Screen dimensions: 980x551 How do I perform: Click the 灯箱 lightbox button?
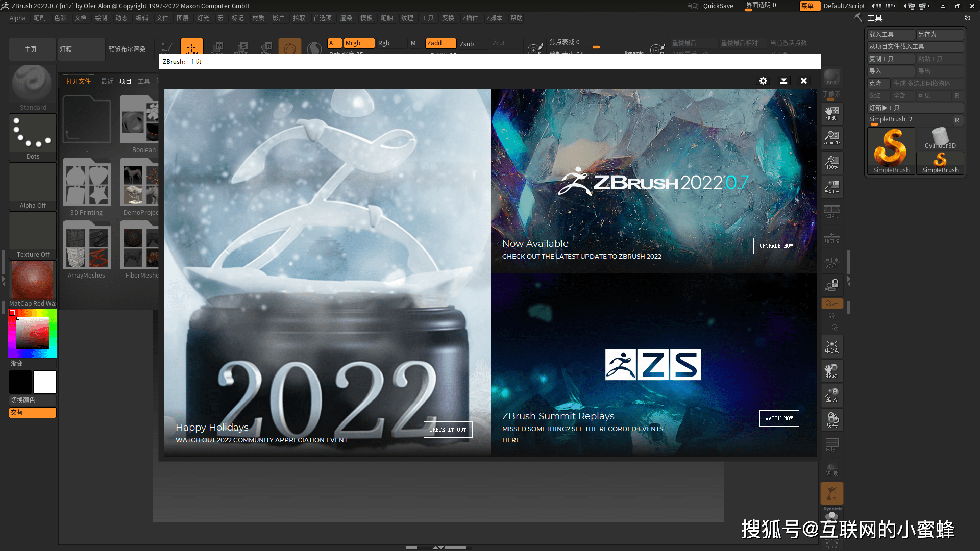(x=81, y=49)
